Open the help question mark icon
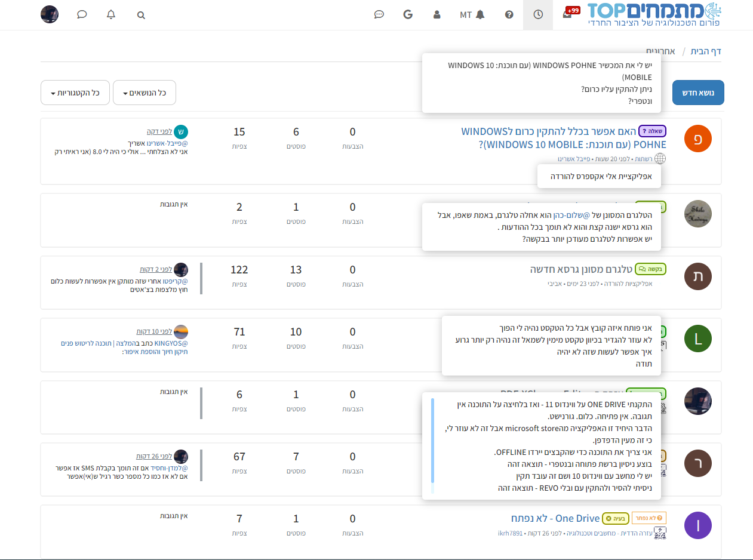Screen dimensions: 753x560 click(509, 15)
